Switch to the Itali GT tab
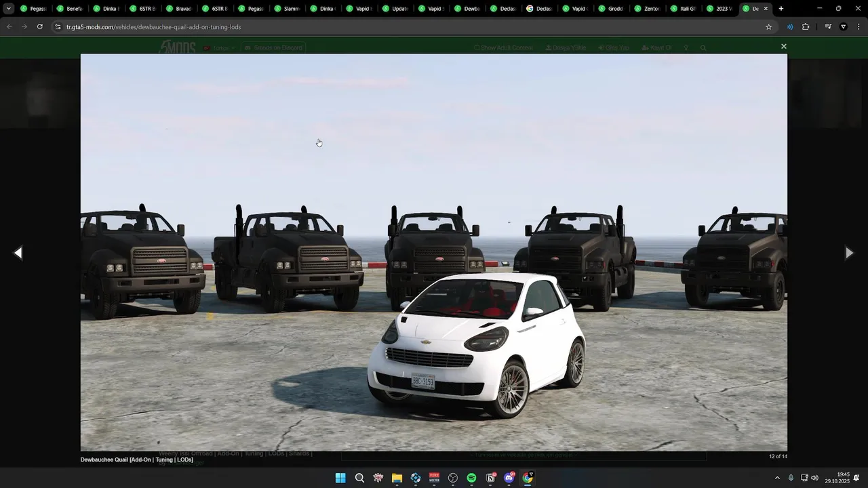 coord(683,9)
